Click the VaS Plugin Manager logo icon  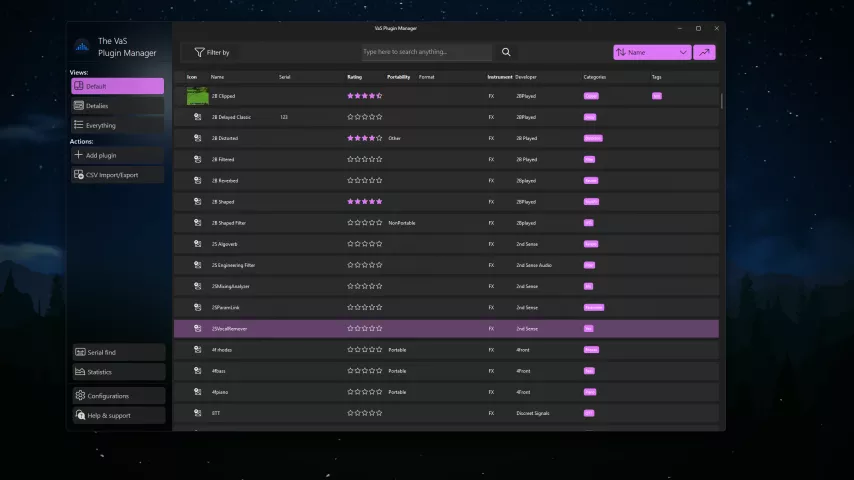pos(82,47)
